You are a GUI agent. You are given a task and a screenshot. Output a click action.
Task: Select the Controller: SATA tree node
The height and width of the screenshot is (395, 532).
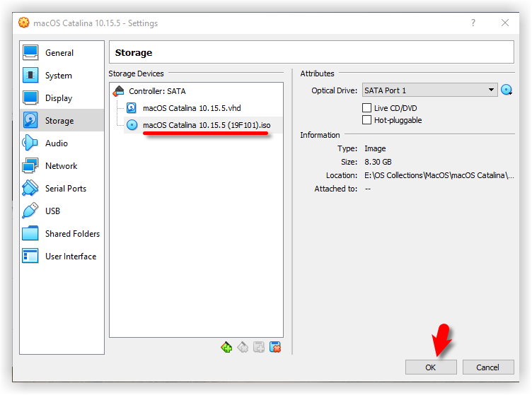157,91
